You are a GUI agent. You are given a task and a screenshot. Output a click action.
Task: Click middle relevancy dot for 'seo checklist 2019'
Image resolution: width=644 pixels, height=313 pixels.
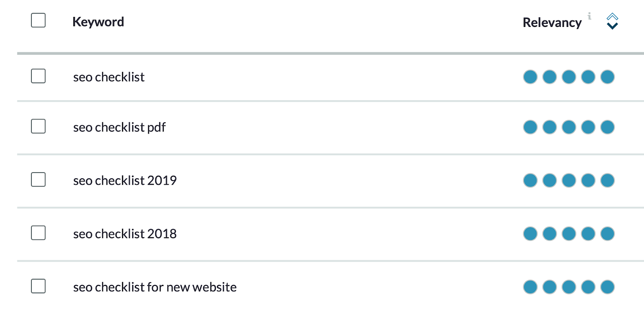(x=569, y=180)
